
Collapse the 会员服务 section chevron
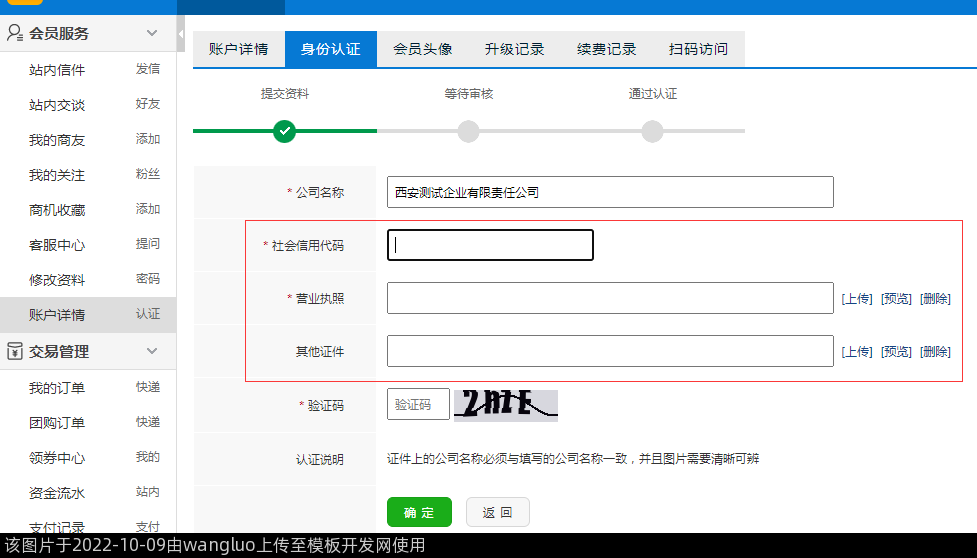152,33
